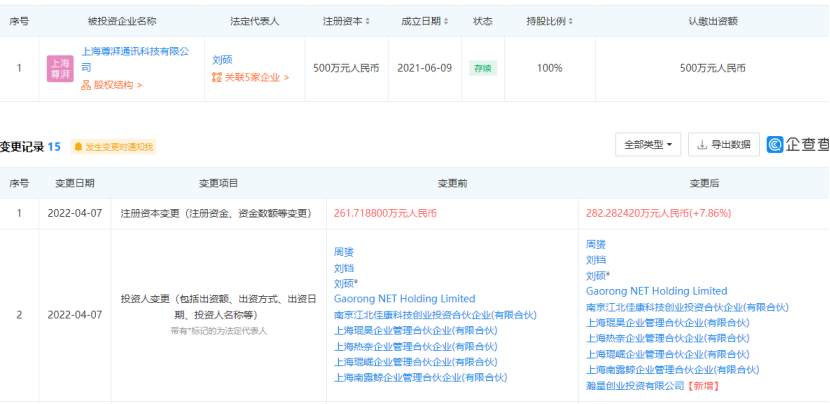
Task: Open the 全部类型 filter dropdown
Action: tap(649, 145)
